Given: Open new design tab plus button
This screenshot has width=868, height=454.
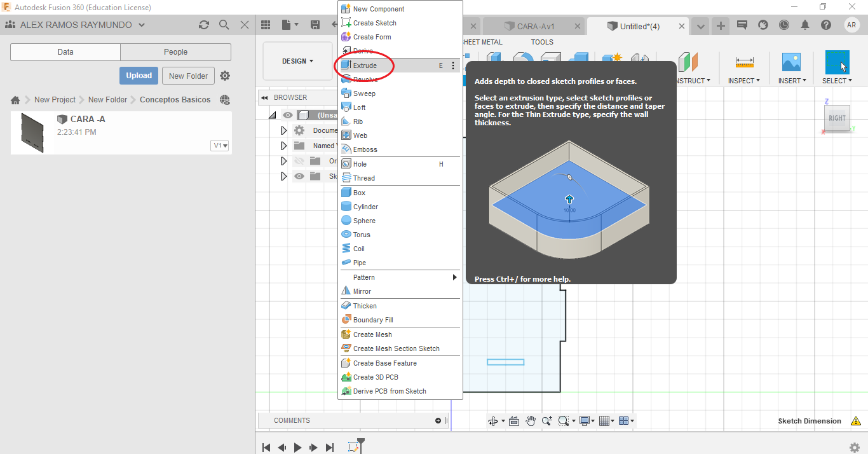Looking at the screenshot, I should point(721,25).
